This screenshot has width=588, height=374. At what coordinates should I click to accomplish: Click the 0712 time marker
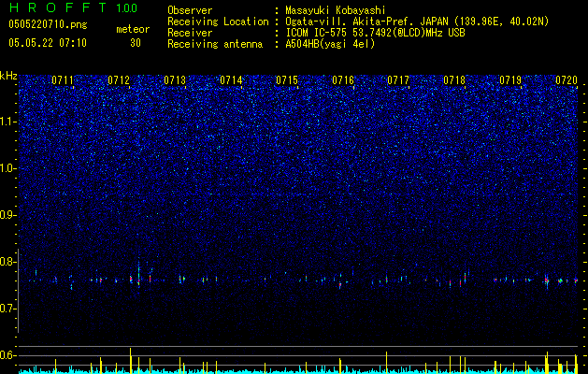click(119, 80)
